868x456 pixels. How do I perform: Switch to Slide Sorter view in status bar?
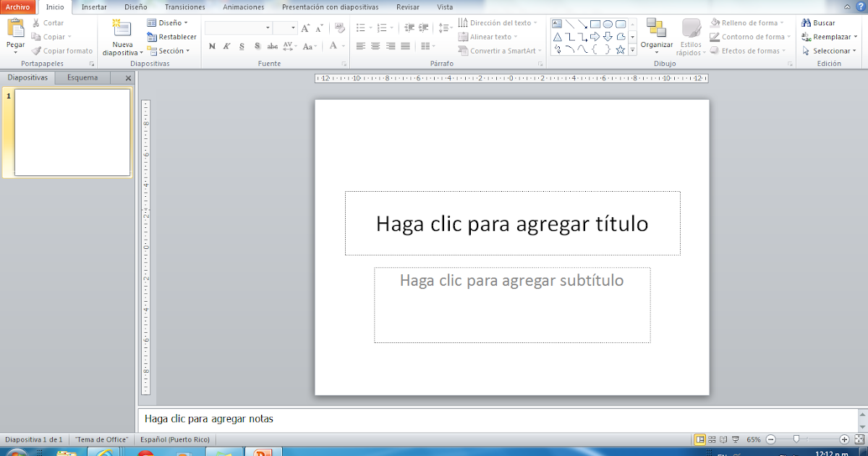click(712, 439)
